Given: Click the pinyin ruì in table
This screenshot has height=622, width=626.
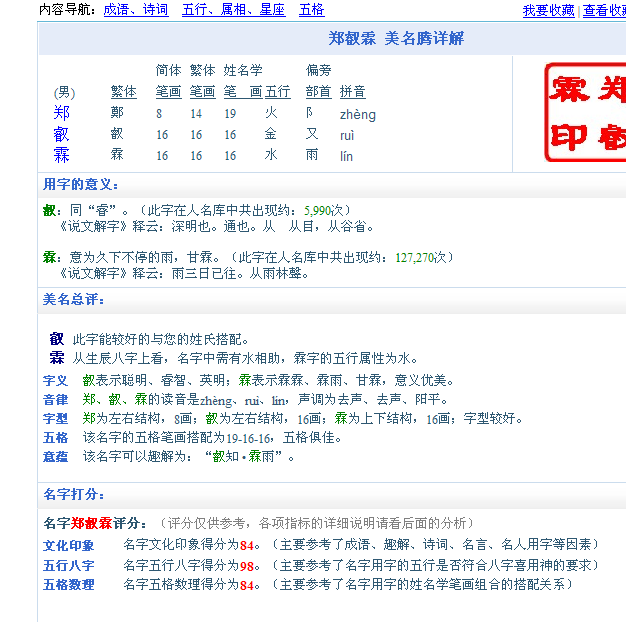Looking at the screenshot, I should (x=347, y=136).
